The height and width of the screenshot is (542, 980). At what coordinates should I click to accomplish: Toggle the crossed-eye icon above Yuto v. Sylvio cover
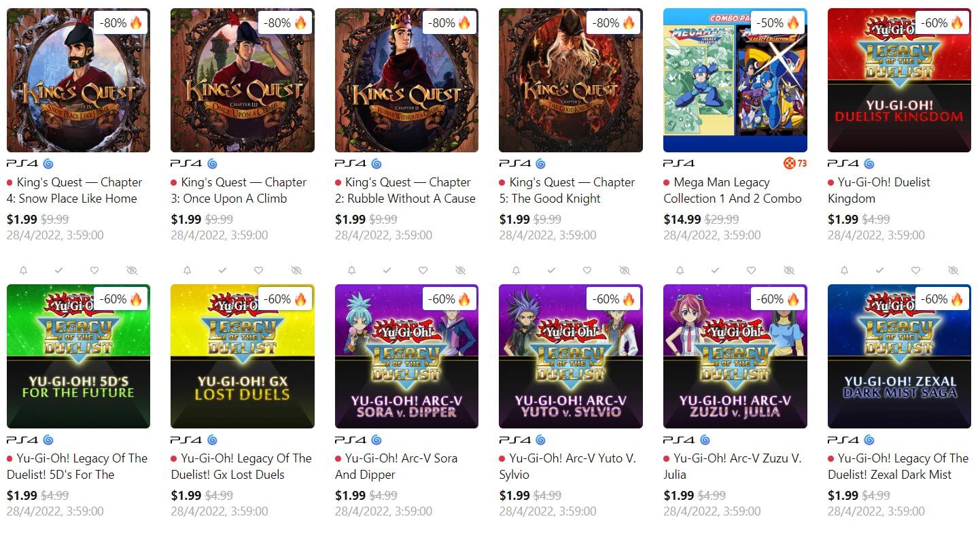tap(625, 271)
